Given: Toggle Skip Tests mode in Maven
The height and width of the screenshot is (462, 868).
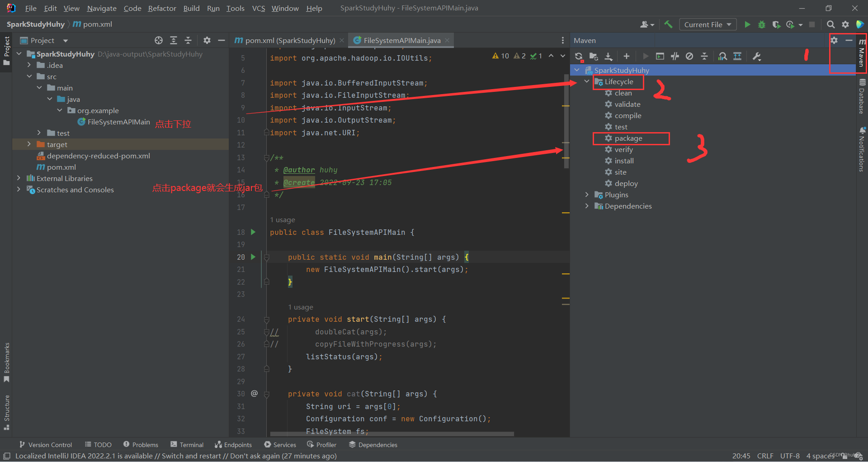Looking at the screenshot, I should [x=689, y=57].
